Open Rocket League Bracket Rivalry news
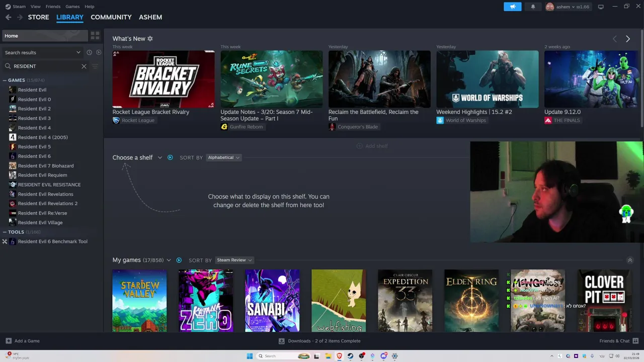The height and width of the screenshot is (362, 644). (x=164, y=79)
